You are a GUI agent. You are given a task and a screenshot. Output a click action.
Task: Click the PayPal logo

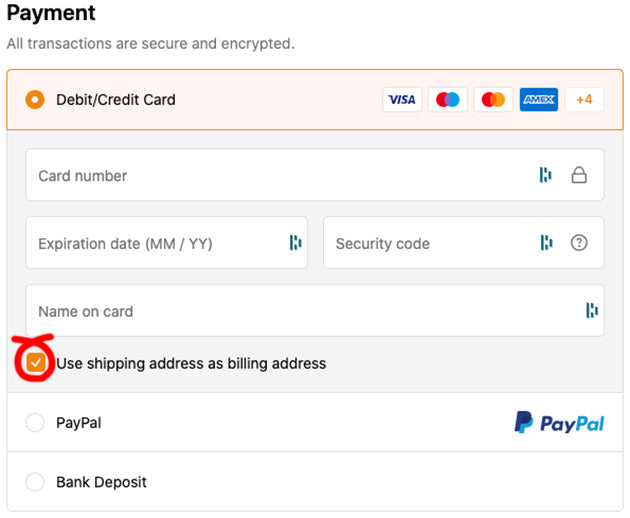(559, 423)
